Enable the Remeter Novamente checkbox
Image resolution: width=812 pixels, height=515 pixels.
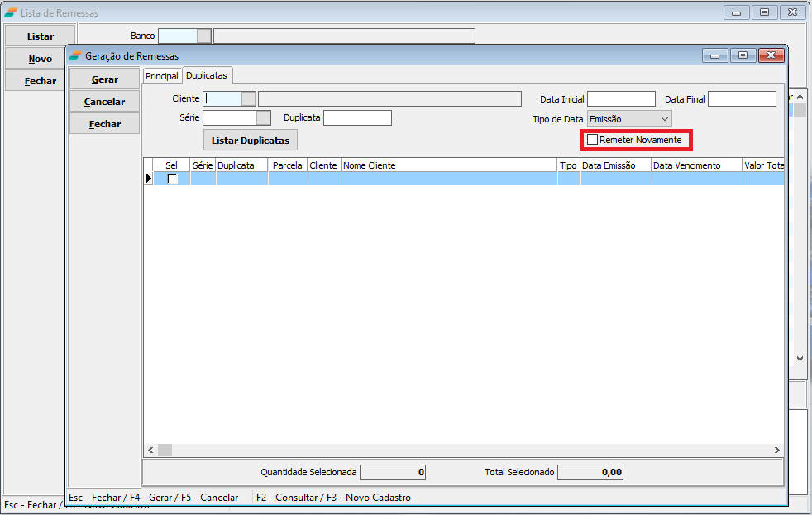593,141
